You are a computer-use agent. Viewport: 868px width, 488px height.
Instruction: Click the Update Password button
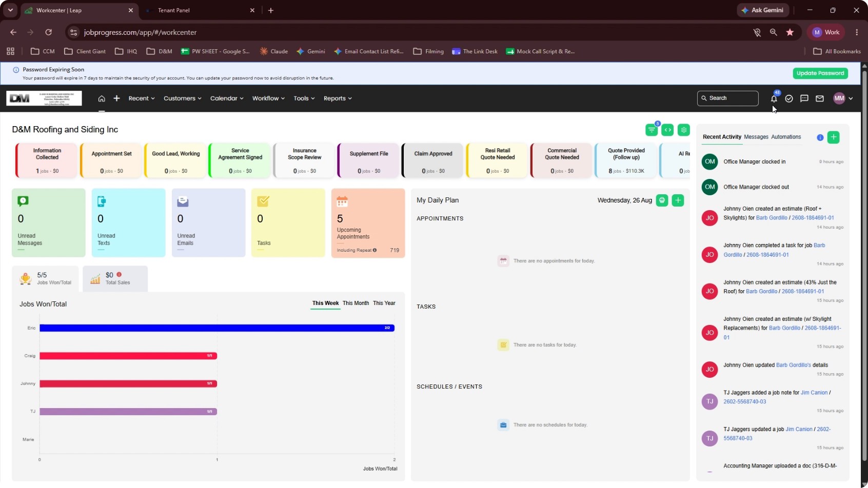tap(820, 73)
